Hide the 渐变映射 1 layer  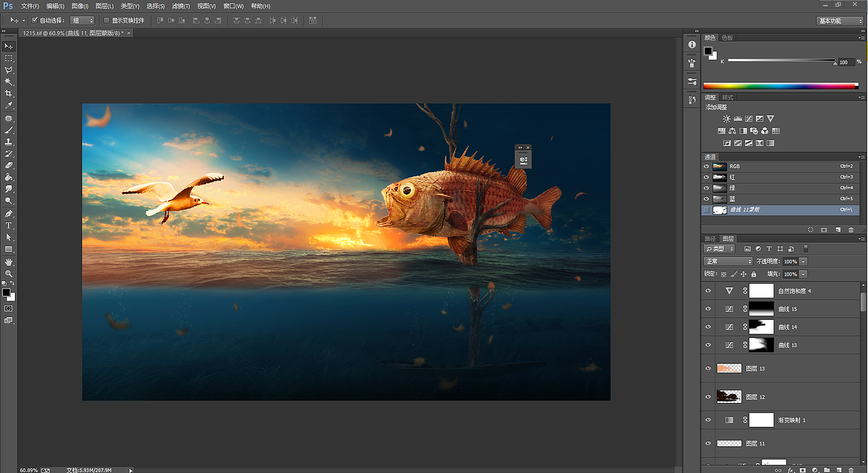tap(709, 420)
